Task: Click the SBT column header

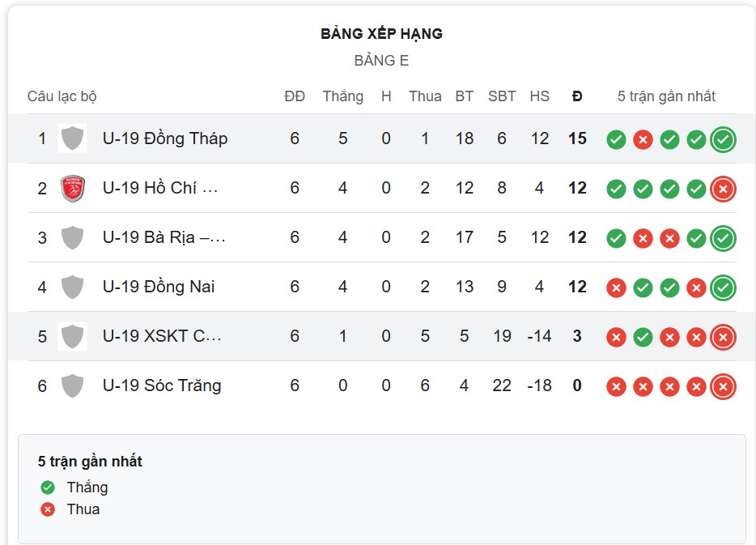Action: tap(501, 96)
